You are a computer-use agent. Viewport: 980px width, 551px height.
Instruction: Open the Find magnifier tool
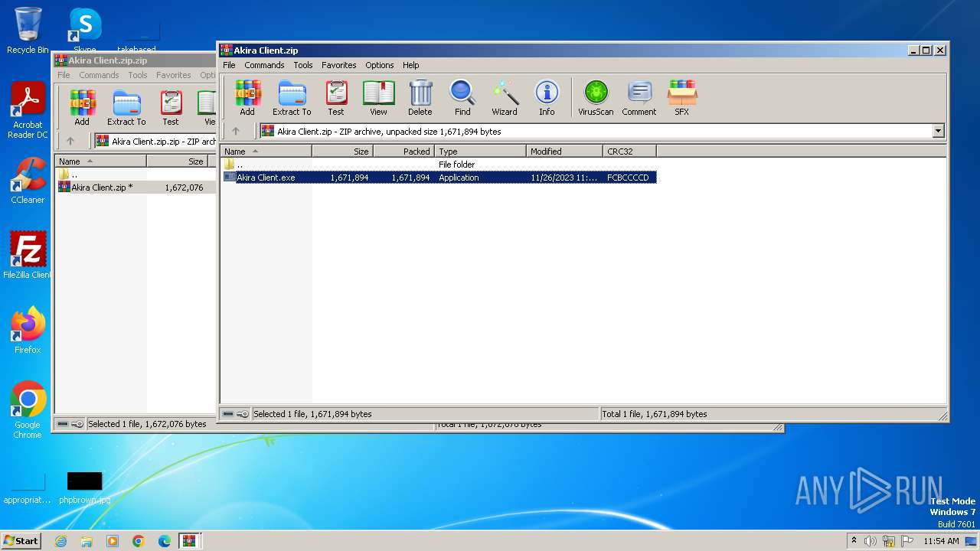462,97
